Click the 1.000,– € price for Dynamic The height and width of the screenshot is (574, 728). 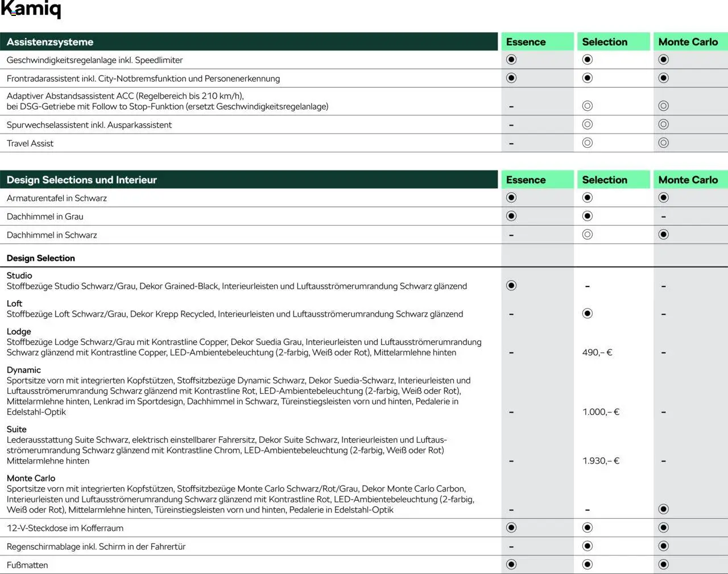click(601, 412)
